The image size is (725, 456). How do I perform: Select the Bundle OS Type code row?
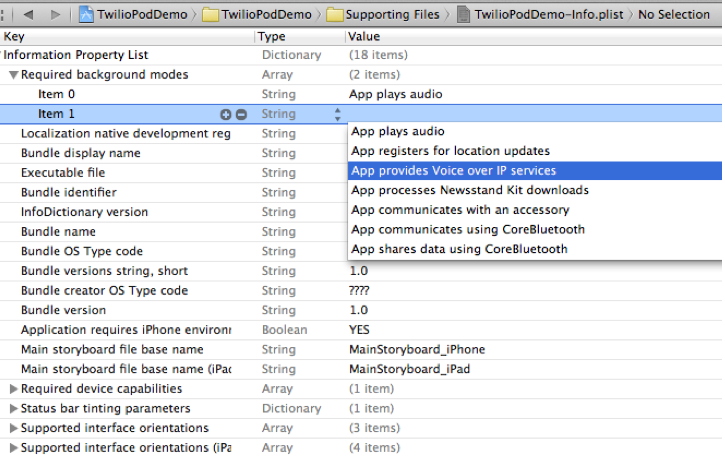174,251
